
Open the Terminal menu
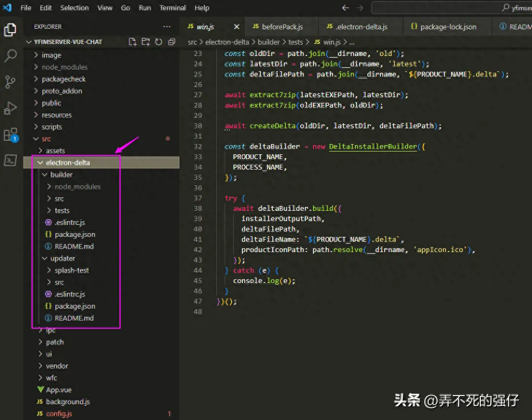point(173,8)
